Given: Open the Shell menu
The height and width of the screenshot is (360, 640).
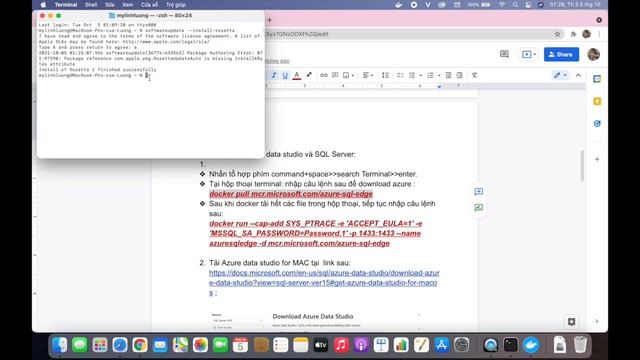Looking at the screenshot, I should point(91,5).
